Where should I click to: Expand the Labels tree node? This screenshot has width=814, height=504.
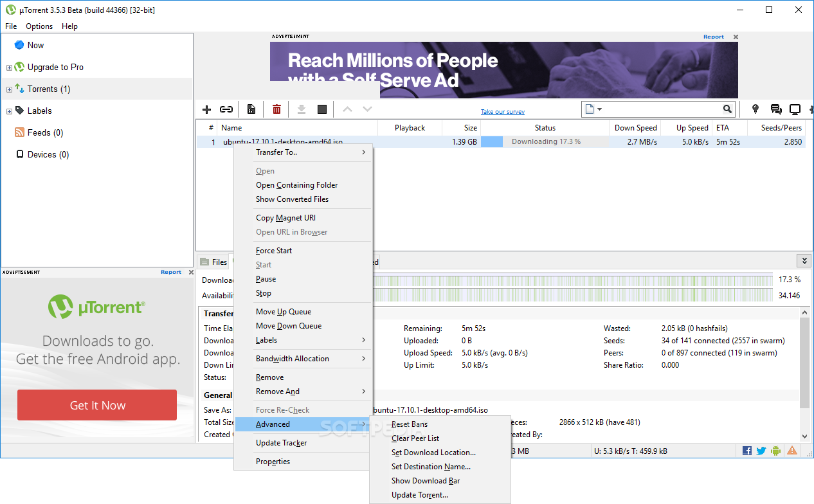click(9, 111)
